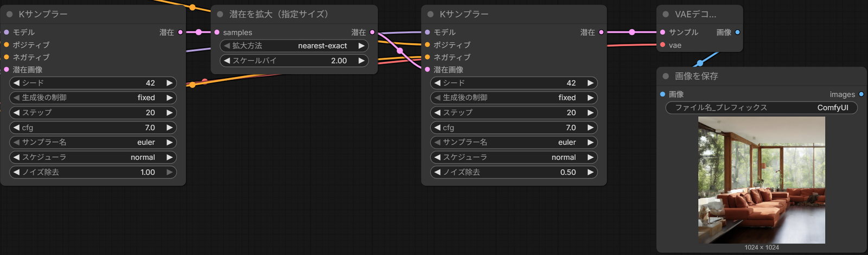The width and height of the screenshot is (868, 255).
Task: Increase cfg in 1.00-denoise Kサンプラー
Action: (169, 127)
